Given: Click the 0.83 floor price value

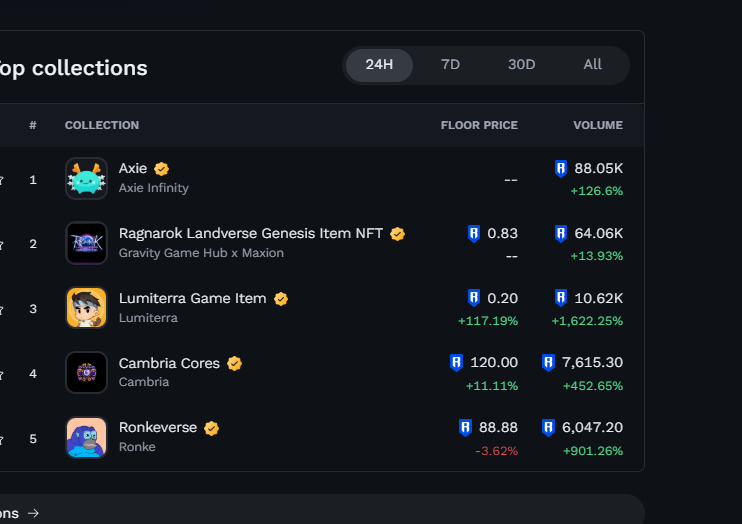Looking at the screenshot, I should click(x=503, y=233).
